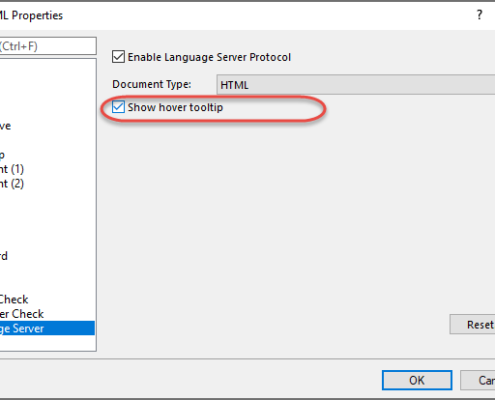Click the partially visible Cancel button

point(478,380)
